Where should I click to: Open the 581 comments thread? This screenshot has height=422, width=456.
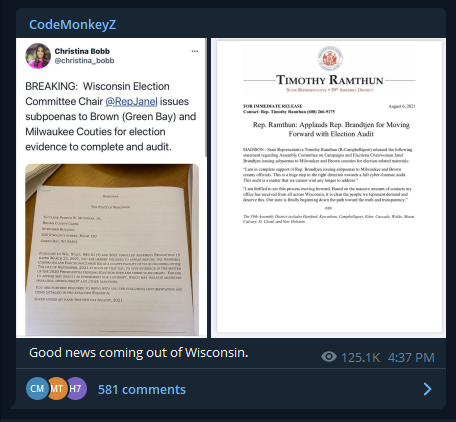pos(142,389)
